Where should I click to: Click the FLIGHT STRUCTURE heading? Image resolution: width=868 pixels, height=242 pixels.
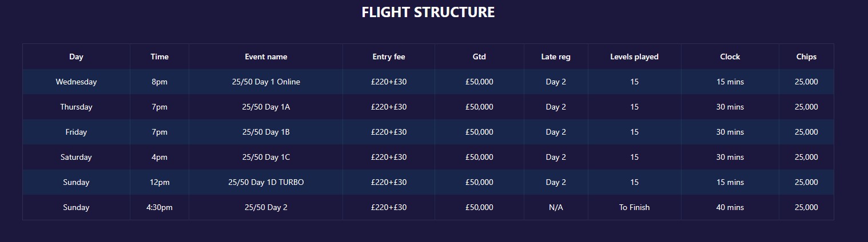pos(428,13)
